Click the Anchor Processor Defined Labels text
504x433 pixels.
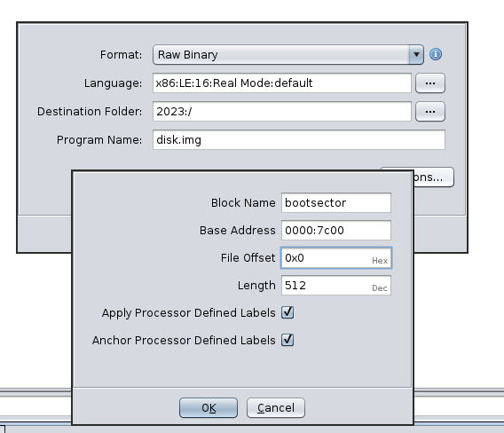(x=184, y=341)
